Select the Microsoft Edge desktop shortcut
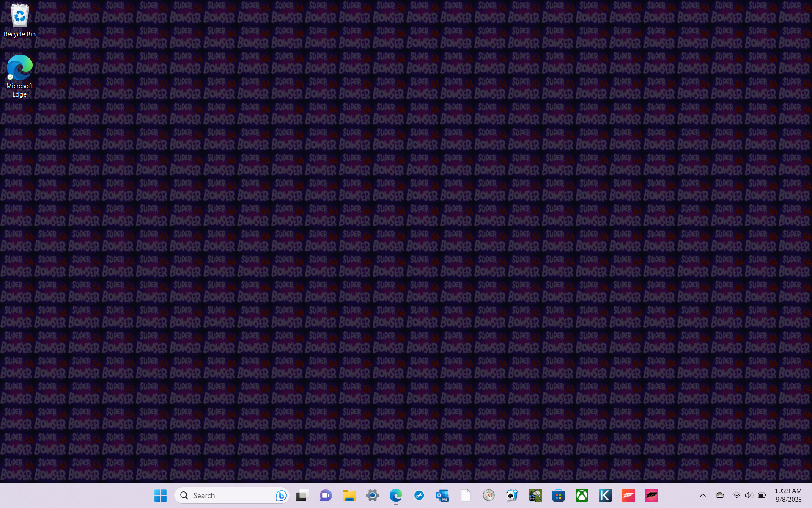812x508 pixels. [19, 76]
